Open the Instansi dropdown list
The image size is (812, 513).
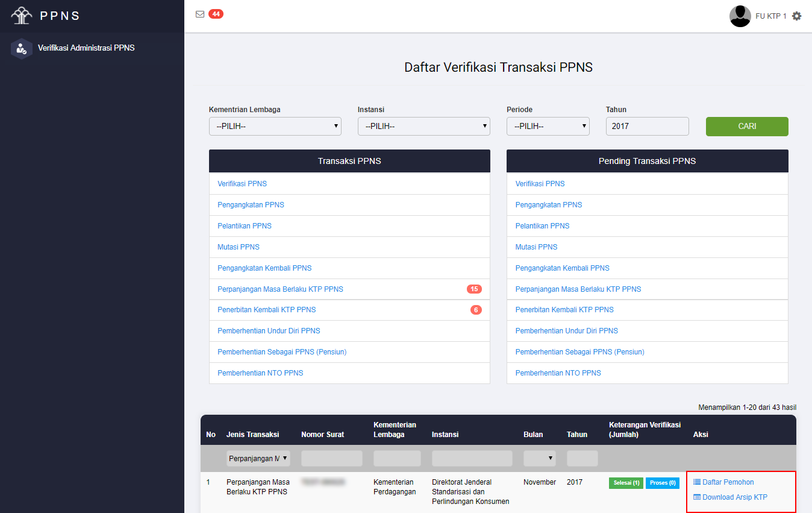[x=423, y=127]
